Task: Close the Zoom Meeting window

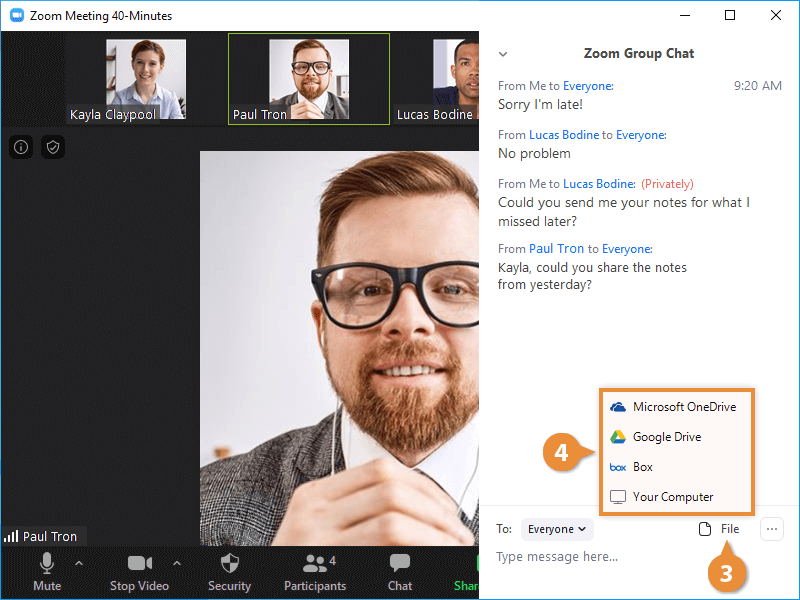Action: click(776, 15)
